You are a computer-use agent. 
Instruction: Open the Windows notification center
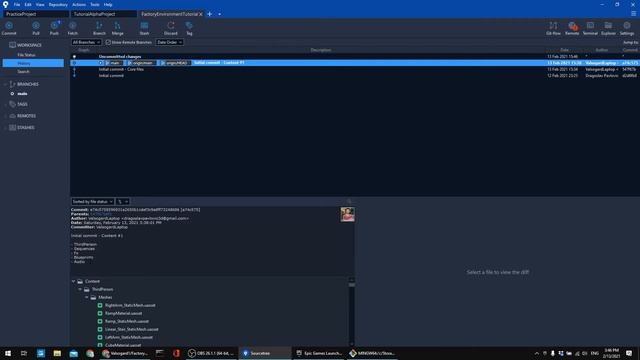click(x=629, y=353)
